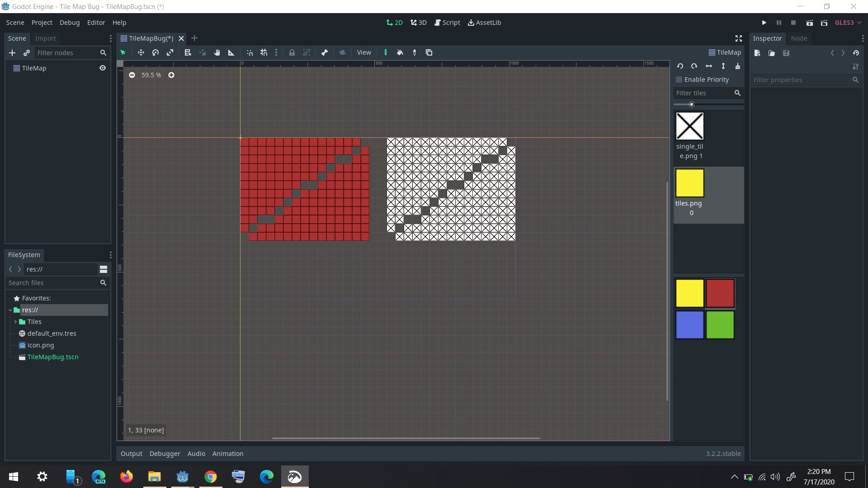Open the Scene menu
The image size is (868, 488).
click(15, 23)
